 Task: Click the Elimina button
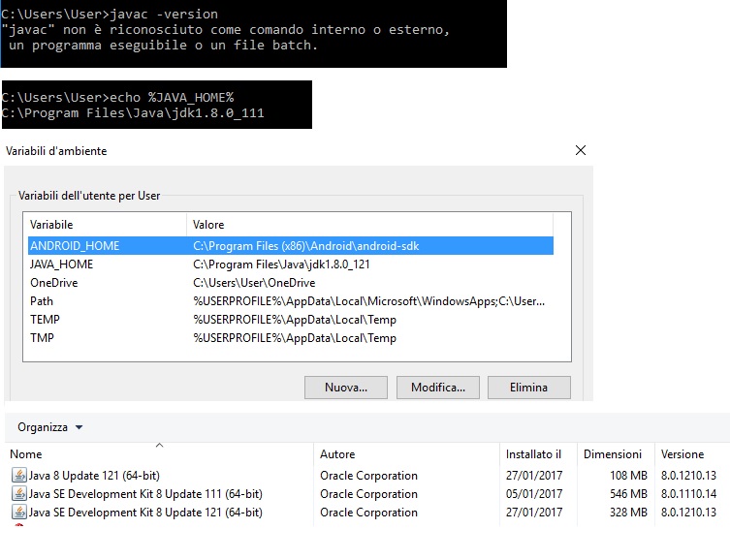click(x=529, y=388)
